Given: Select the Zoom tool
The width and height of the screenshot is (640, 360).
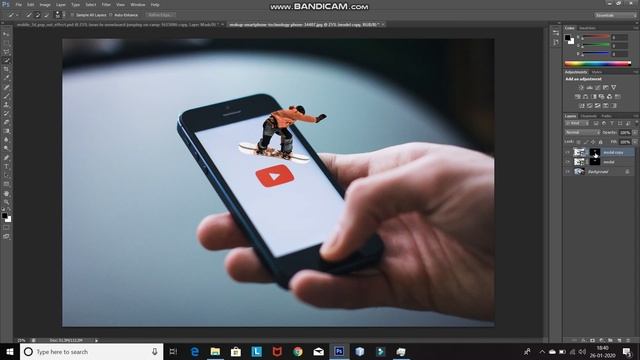Looking at the screenshot, I should [x=6, y=202].
